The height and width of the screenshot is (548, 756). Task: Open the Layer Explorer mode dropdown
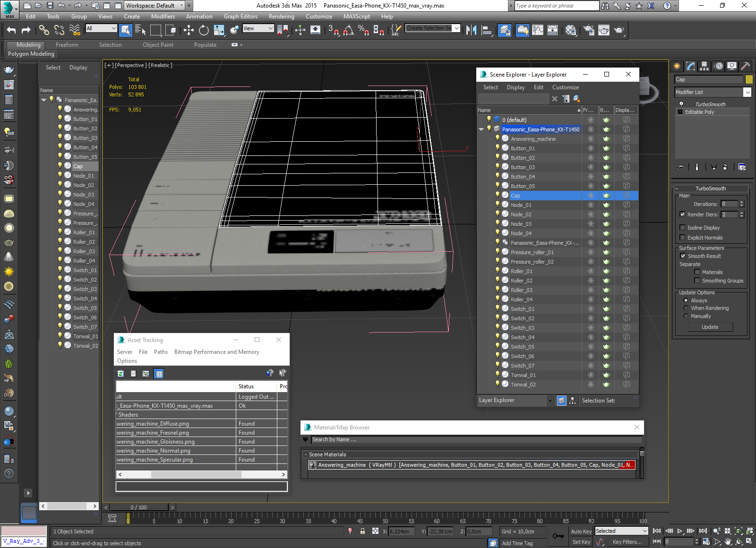pos(550,401)
